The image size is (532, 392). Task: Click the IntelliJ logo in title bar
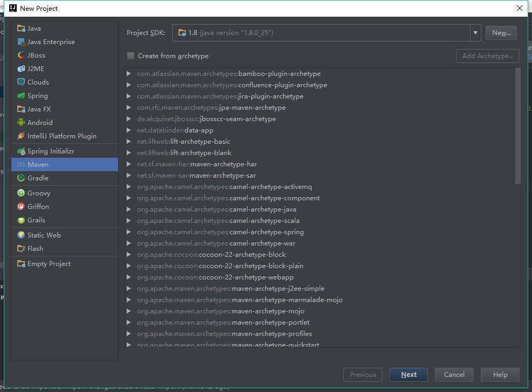(13, 8)
